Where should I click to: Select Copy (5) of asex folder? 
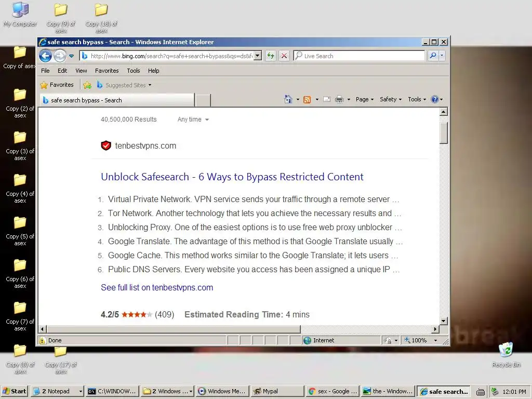20,231
